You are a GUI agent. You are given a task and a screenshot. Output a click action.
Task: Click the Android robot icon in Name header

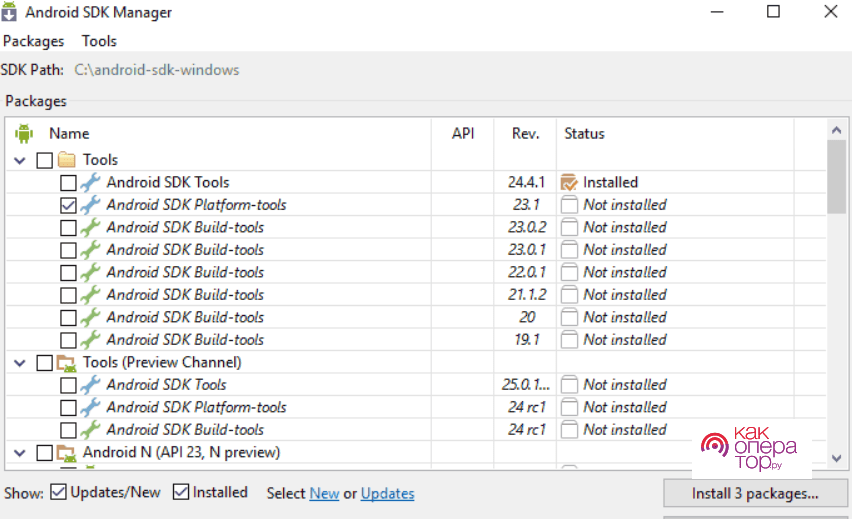point(24,133)
